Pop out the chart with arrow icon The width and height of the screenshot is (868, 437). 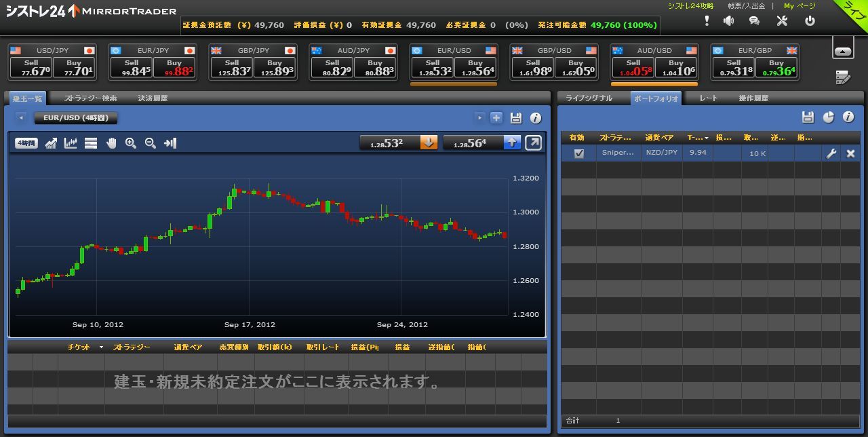(534, 142)
